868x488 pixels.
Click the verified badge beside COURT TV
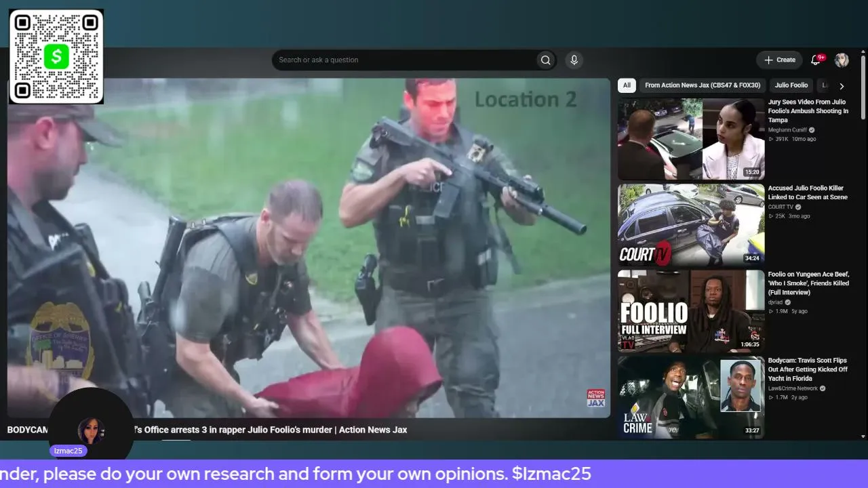point(798,207)
